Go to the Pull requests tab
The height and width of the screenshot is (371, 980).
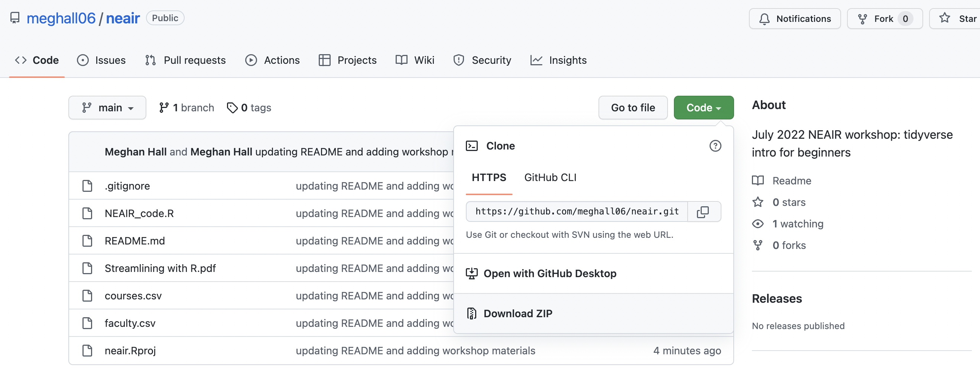[x=185, y=60]
